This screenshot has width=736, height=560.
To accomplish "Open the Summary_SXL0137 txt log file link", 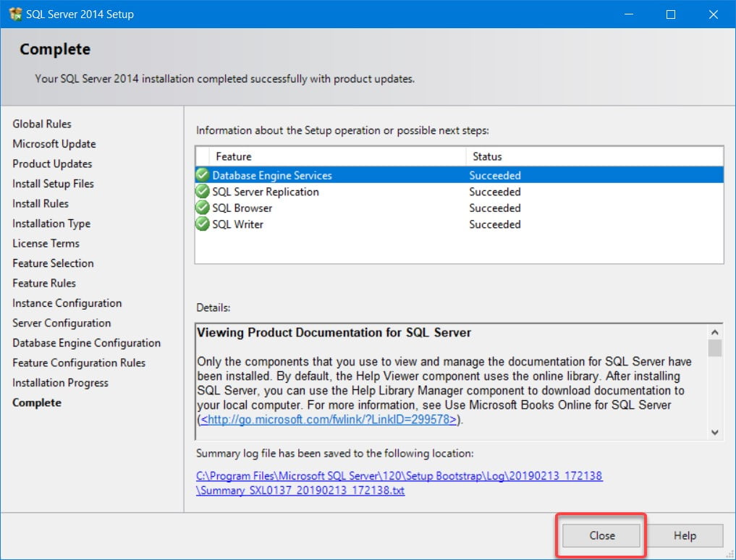I will click(x=300, y=490).
